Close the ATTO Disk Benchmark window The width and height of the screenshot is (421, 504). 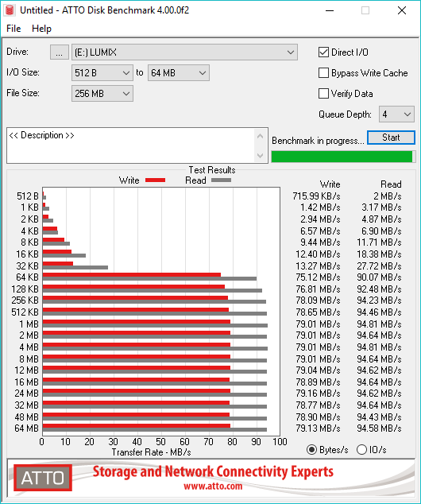point(402,10)
